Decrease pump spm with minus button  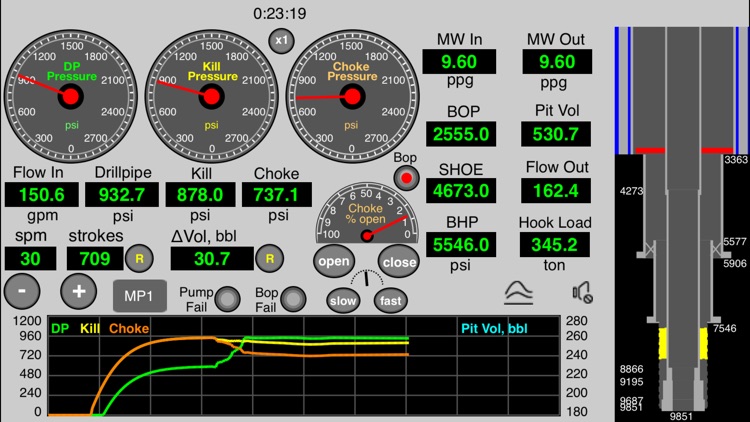22,291
